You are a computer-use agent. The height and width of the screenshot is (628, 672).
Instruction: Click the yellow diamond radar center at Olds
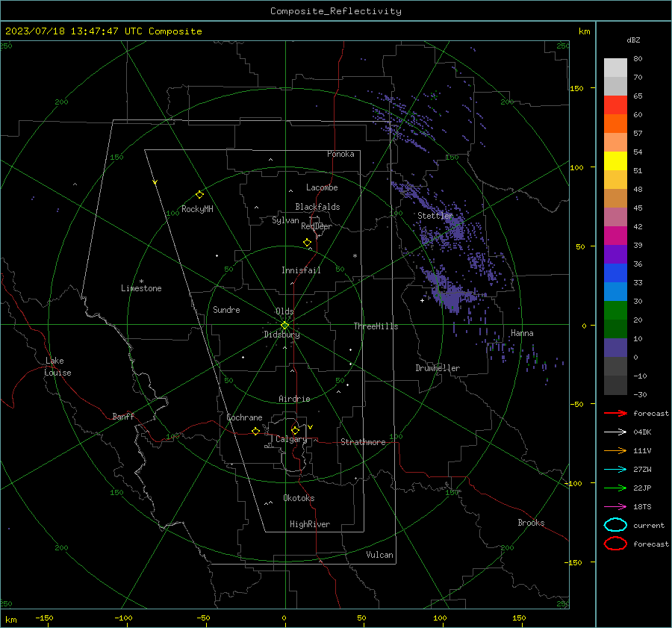pos(285,326)
